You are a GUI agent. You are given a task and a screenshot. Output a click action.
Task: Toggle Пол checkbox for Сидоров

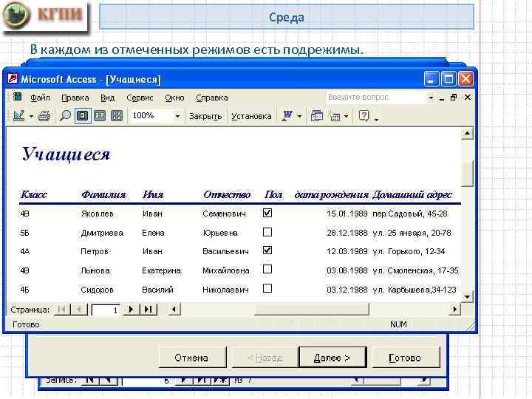point(267,288)
